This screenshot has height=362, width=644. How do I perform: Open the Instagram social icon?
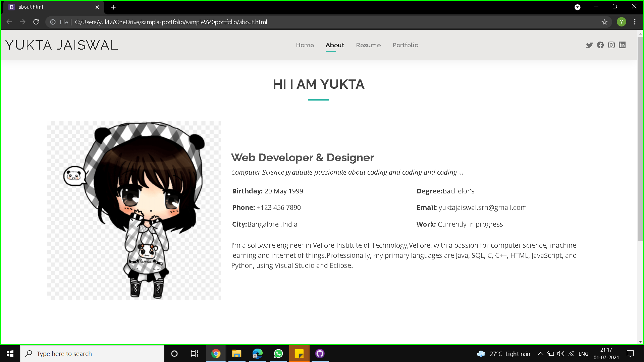pyautogui.click(x=611, y=45)
